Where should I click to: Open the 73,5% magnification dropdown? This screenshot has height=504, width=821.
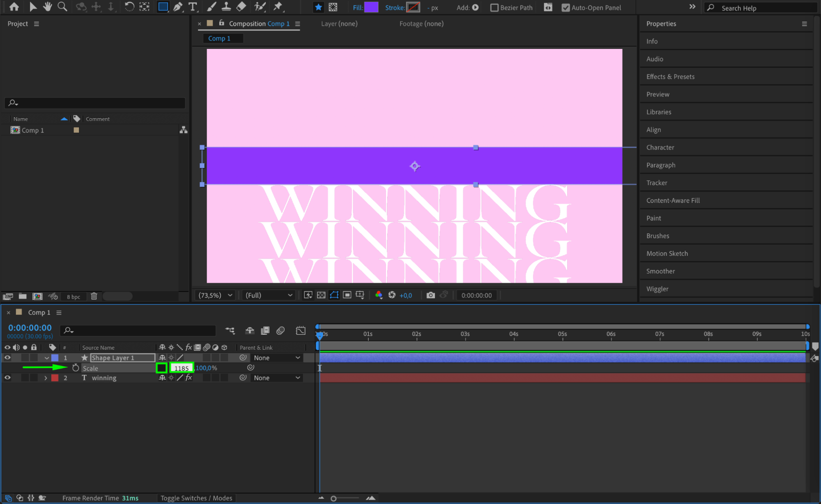tap(215, 295)
